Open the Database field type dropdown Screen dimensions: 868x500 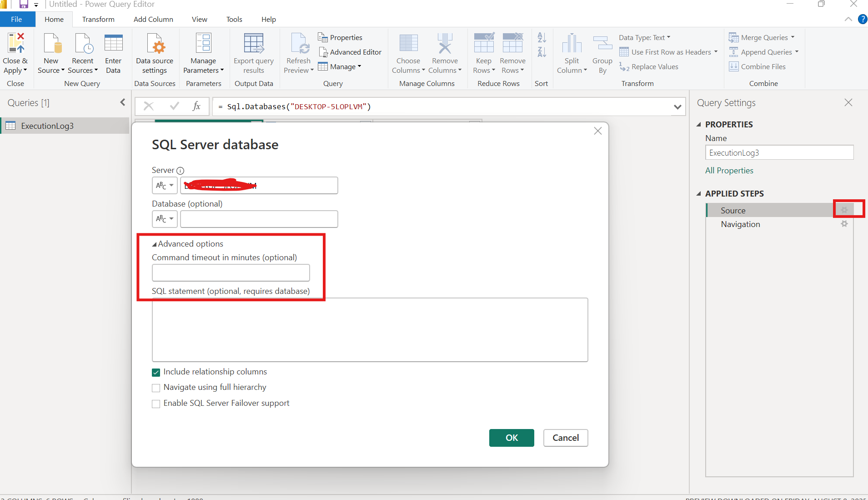[165, 219]
